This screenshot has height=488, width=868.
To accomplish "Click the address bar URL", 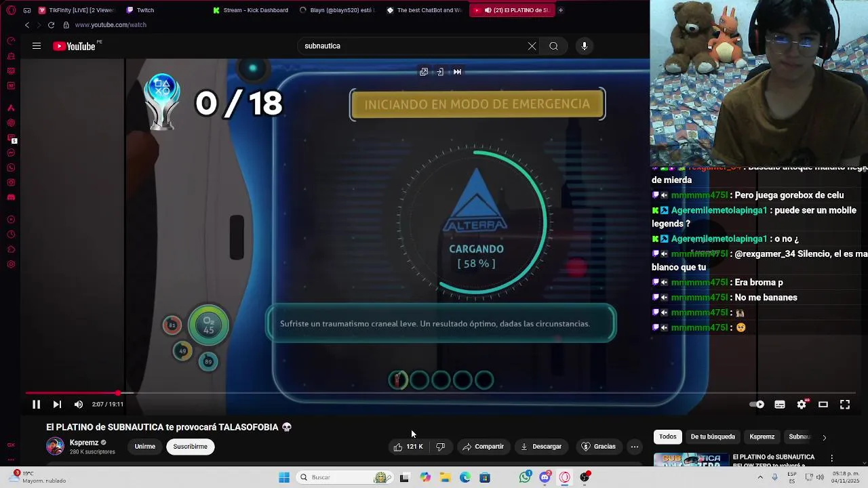I will click(111, 25).
